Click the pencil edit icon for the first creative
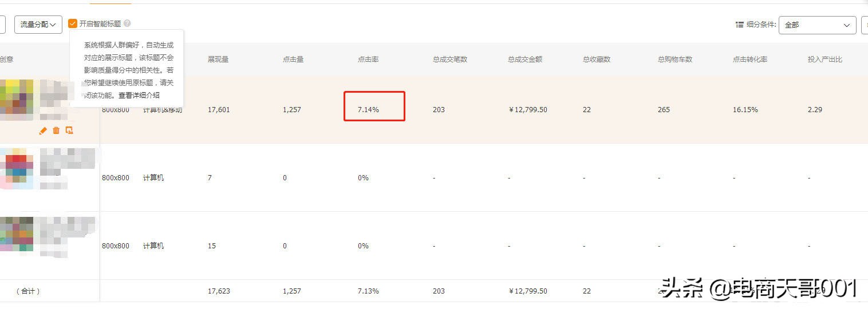Image resolution: width=868 pixels, height=309 pixels. coord(43,130)
